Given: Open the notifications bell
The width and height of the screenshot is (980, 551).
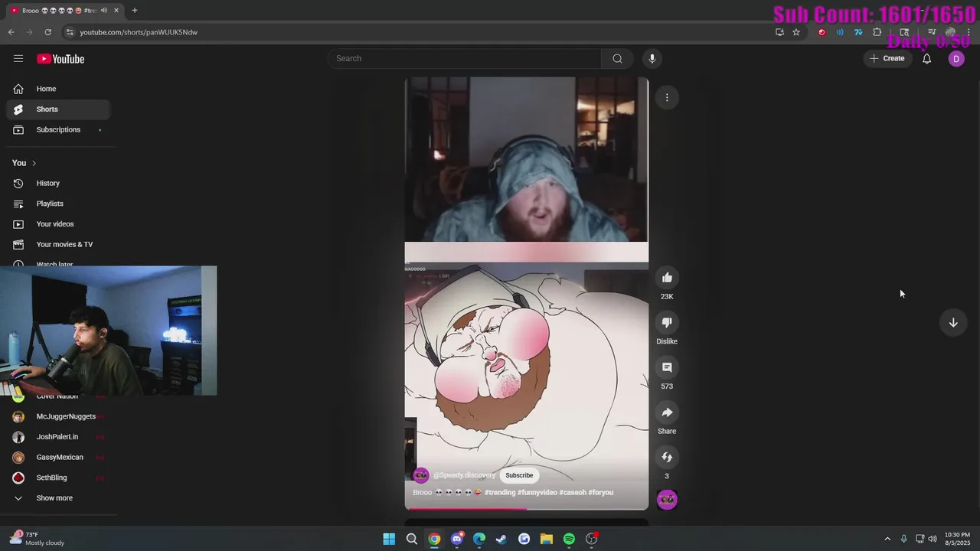Looking at the screenshot, I should (926, 58).
